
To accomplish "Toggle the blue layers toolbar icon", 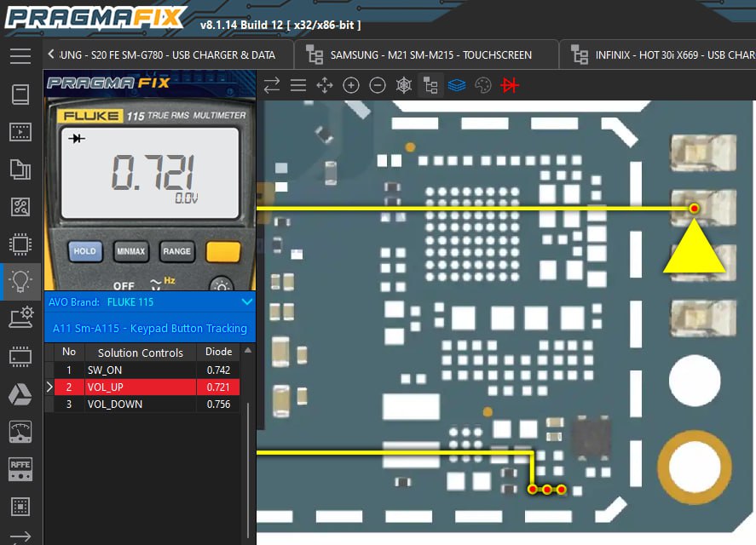I will click(x=457, y=85).
